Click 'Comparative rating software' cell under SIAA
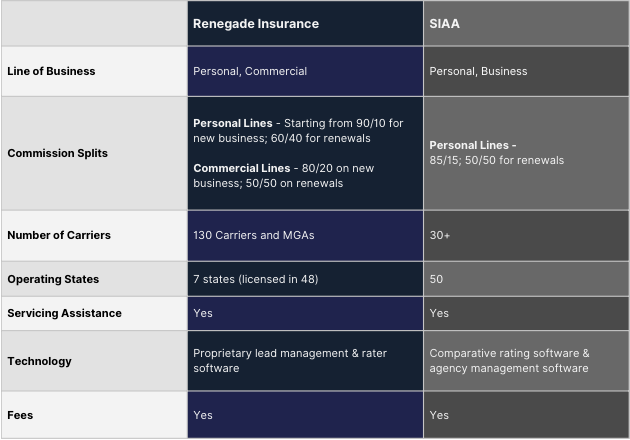Viewport: 630px width, 440px height. (509, 353)
